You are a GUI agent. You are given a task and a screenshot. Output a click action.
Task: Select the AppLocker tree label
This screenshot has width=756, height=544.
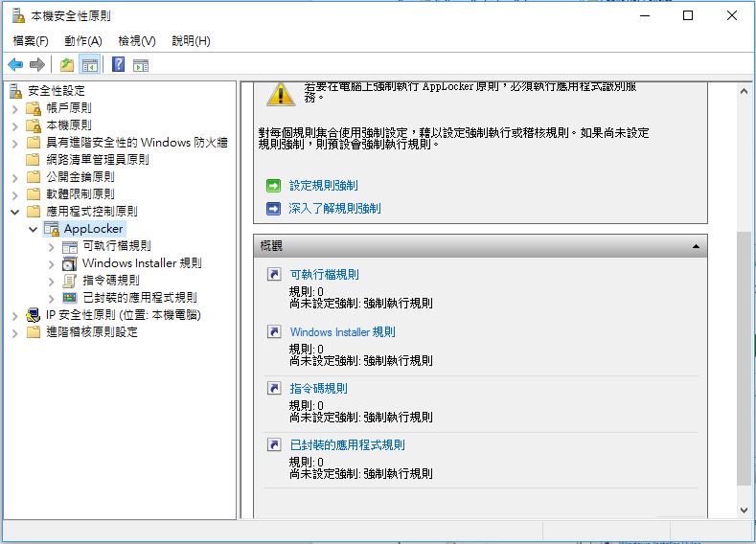94,229
